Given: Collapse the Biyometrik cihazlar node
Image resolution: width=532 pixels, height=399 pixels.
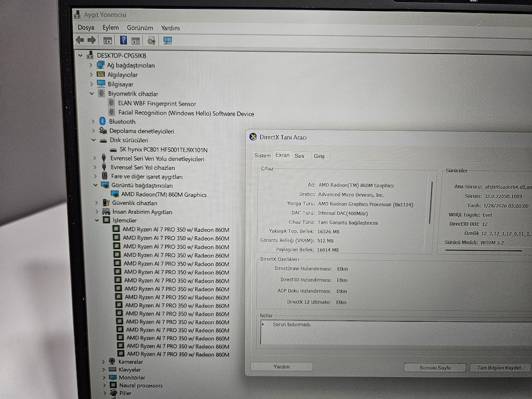Looking at the screenshot, I should pyautogui.click(x=91, y=94).
